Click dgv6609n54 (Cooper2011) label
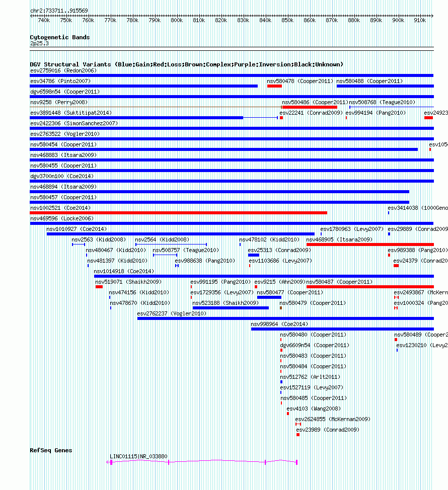This screenshot has height=490, width=448. (x=315, y=345)
